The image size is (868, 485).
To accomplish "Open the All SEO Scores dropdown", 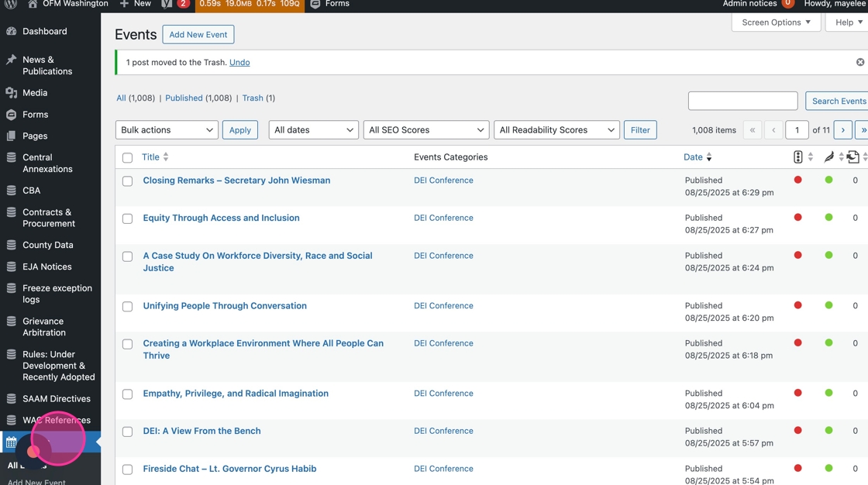I will point(426,129).
